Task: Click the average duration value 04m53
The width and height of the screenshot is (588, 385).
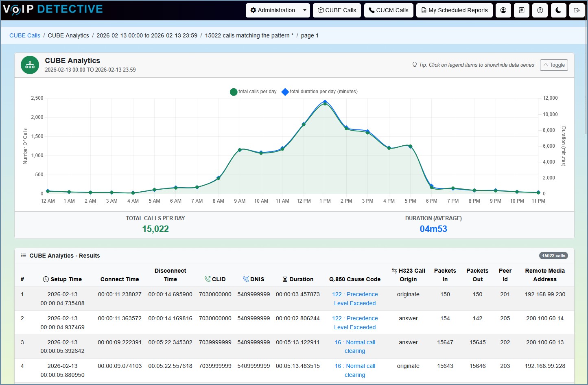Action: tap(433, 229)
